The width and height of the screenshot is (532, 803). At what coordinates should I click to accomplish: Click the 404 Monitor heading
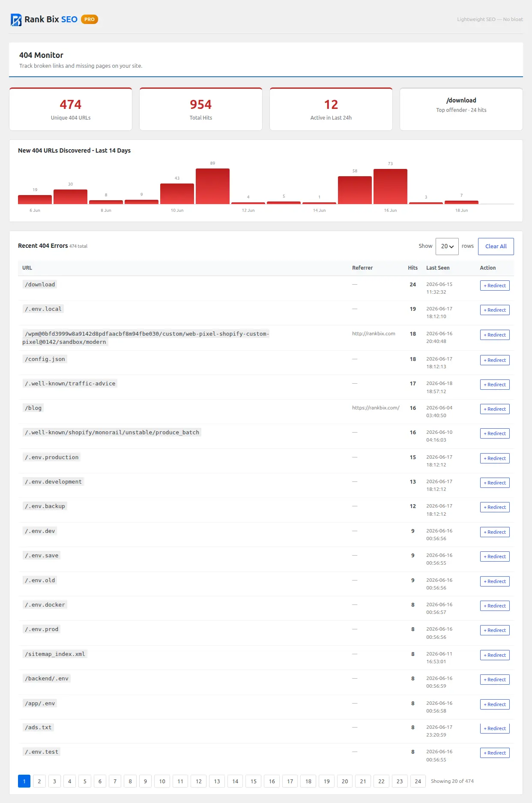(41, 55)
